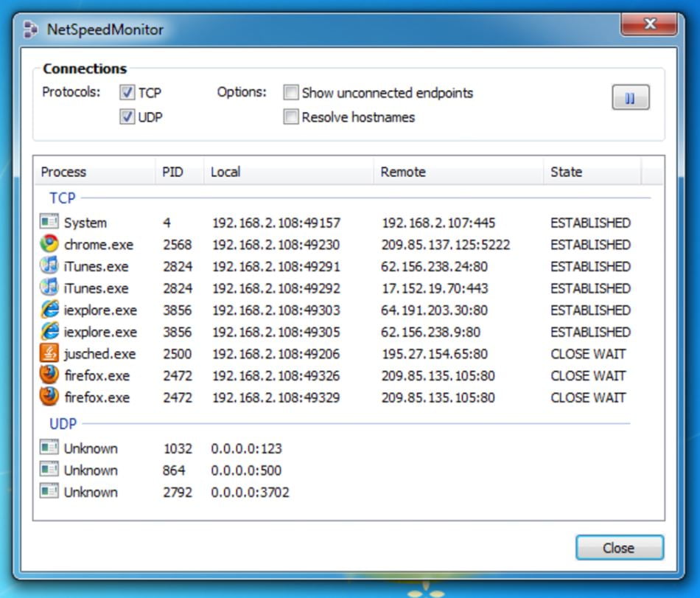Close window with red X button
The width and height of the screenshot is (700, 598).
click(x=649, y=24)
